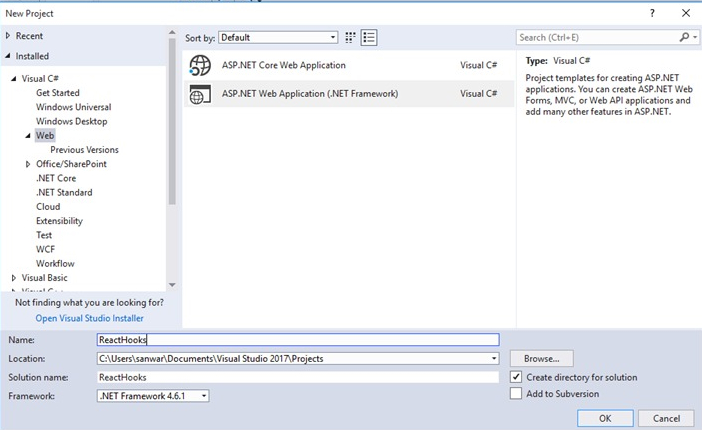Screen dimensions: 702x430
Task: Click tree scrollbar down arrow
Action: tap(172, 285)
